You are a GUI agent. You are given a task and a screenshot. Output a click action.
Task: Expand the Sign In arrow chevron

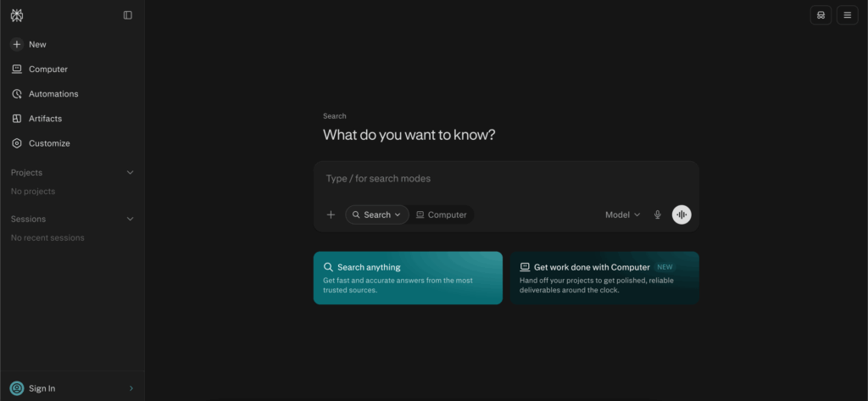pos(131,388)
